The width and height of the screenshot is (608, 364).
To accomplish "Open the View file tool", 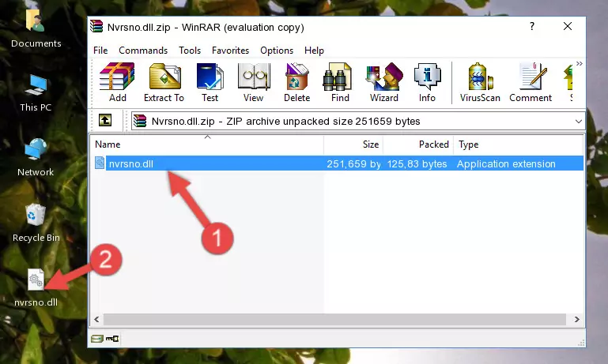I will (254, 82).
